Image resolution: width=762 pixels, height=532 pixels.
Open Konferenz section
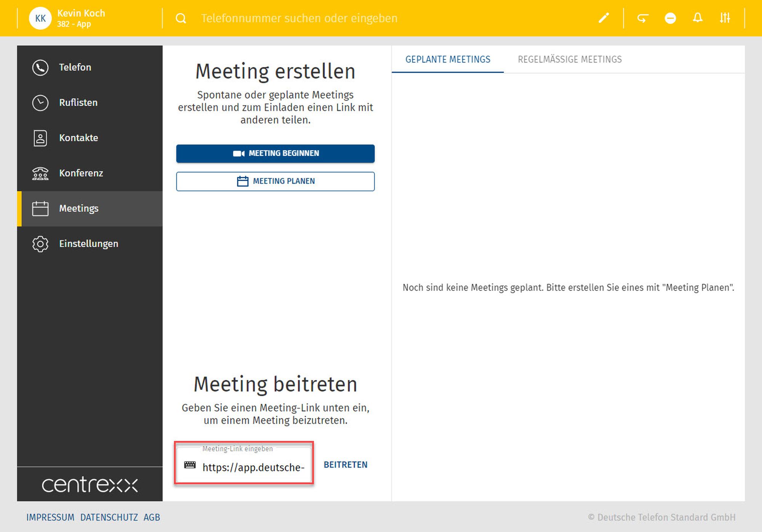tap(81, 173)
